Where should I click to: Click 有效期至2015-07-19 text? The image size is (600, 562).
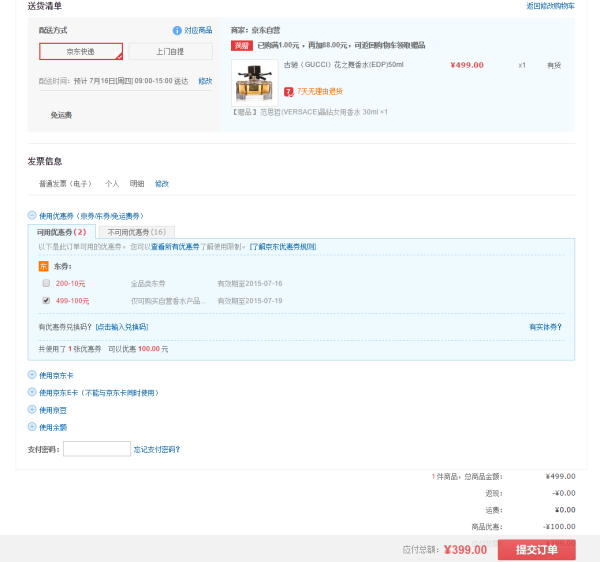click(250, 301)
